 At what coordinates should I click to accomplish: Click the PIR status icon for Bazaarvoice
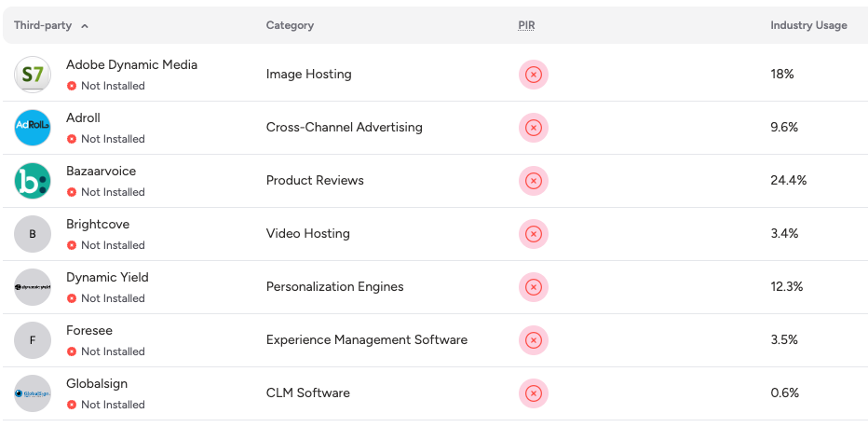pos(534,181)
